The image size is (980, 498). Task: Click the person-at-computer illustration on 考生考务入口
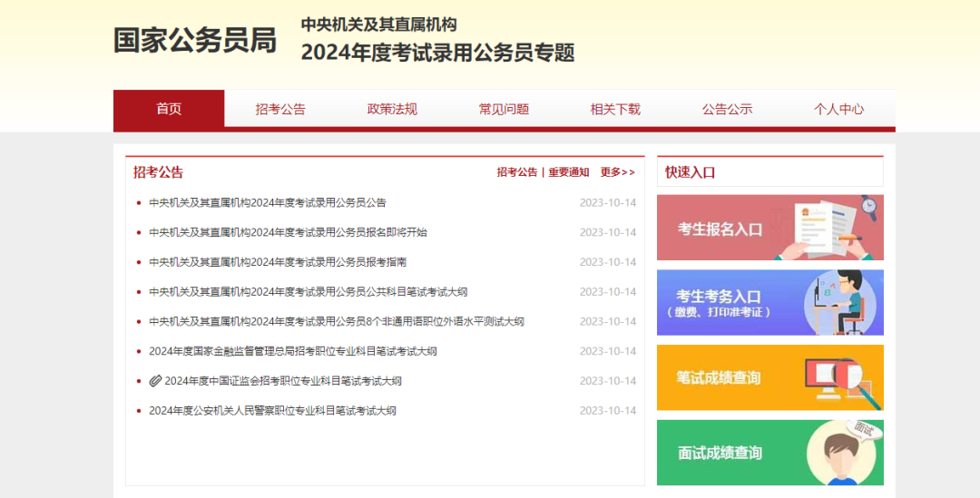[x=838, y=303]
